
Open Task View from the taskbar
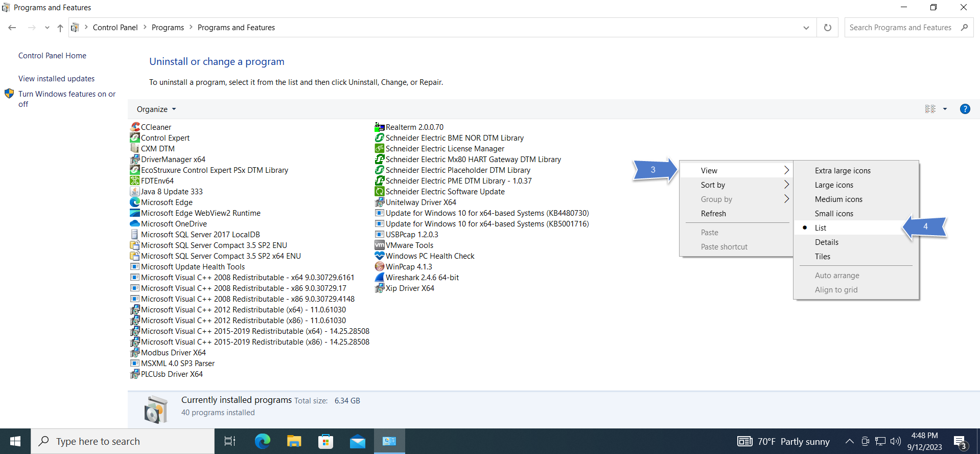pos(230,441)
